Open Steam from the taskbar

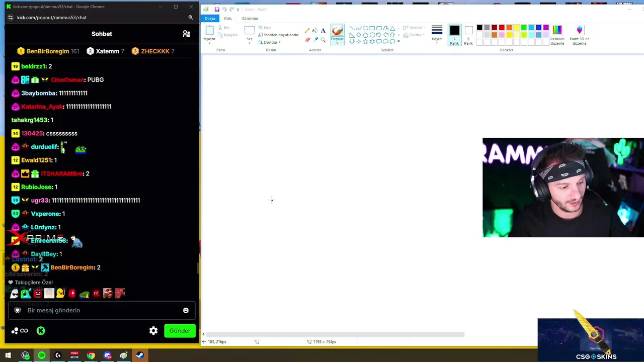[140, 355]
